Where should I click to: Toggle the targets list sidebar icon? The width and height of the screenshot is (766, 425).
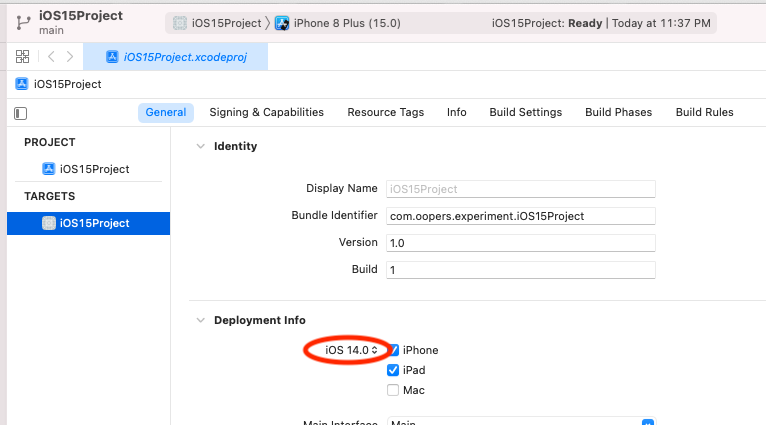(21, 113)
